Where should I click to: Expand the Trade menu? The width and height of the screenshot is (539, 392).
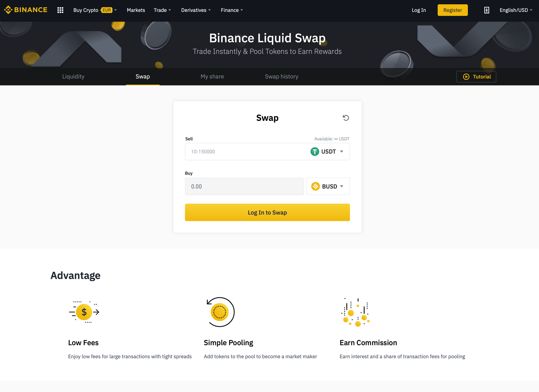[x=162, y=10]
